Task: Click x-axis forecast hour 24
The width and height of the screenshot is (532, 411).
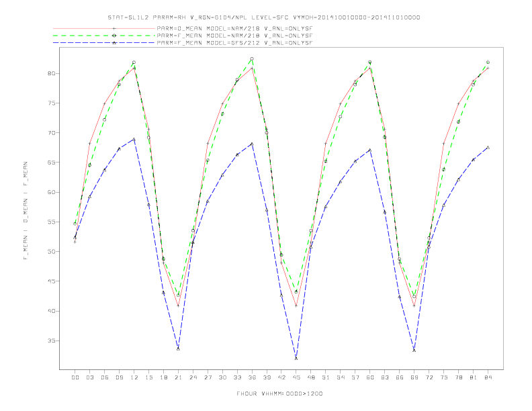Action: coord(193,377)
